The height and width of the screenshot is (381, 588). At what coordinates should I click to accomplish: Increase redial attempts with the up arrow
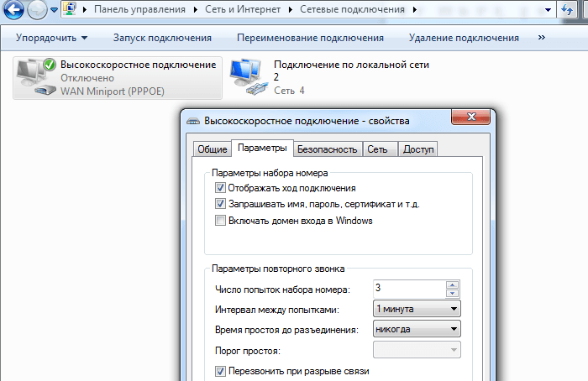(453, 284)
